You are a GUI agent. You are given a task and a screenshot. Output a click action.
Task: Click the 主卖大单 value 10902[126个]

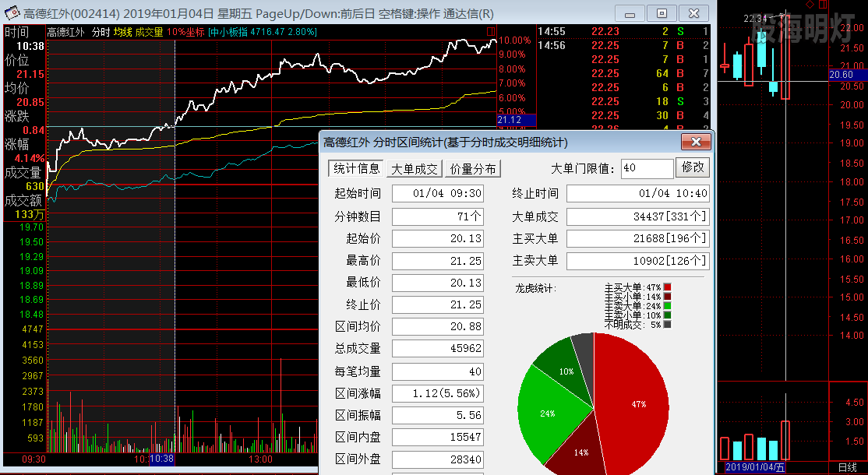coord(637,260)
